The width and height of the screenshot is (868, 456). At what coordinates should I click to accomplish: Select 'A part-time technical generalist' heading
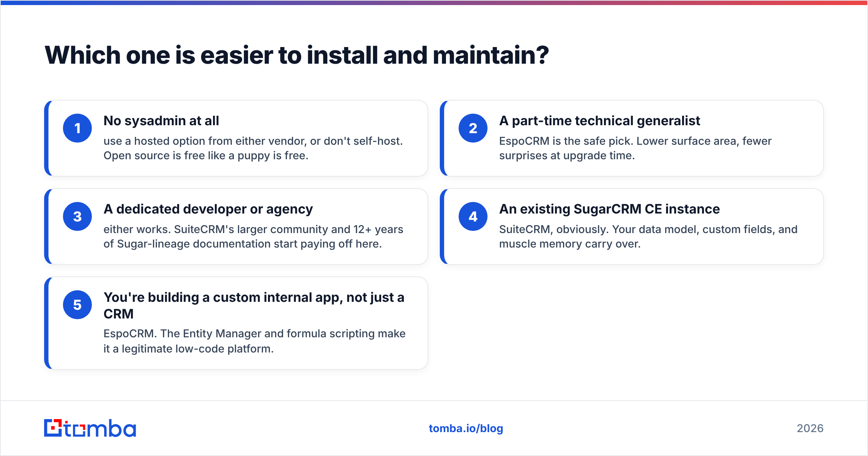[x=600, y=121]
